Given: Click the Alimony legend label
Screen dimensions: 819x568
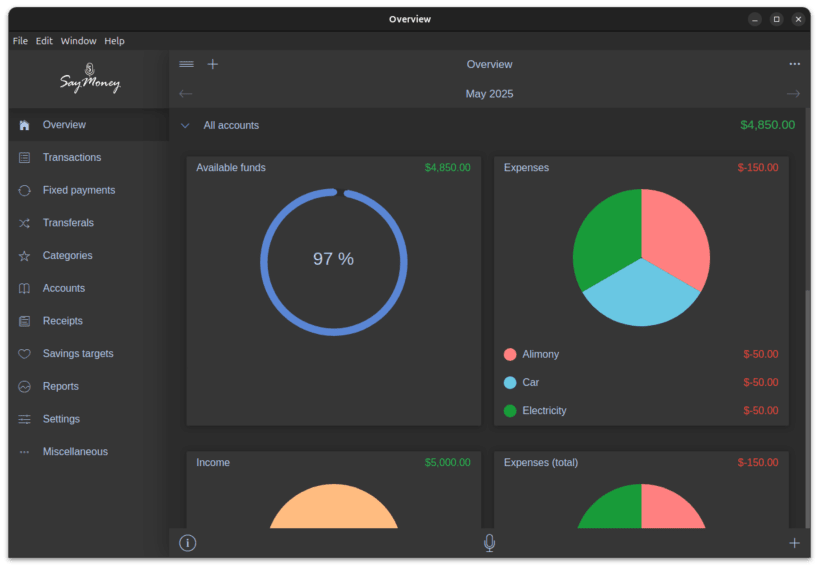Looking at the screenshot, I should point(541,355).
